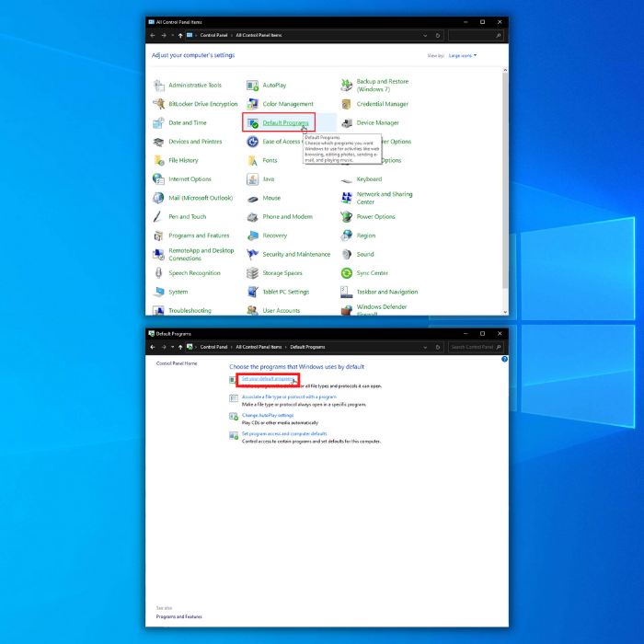This screenshot has width=644, height=644.
Task: Click Programs and Features under See also
Action: 179,617
